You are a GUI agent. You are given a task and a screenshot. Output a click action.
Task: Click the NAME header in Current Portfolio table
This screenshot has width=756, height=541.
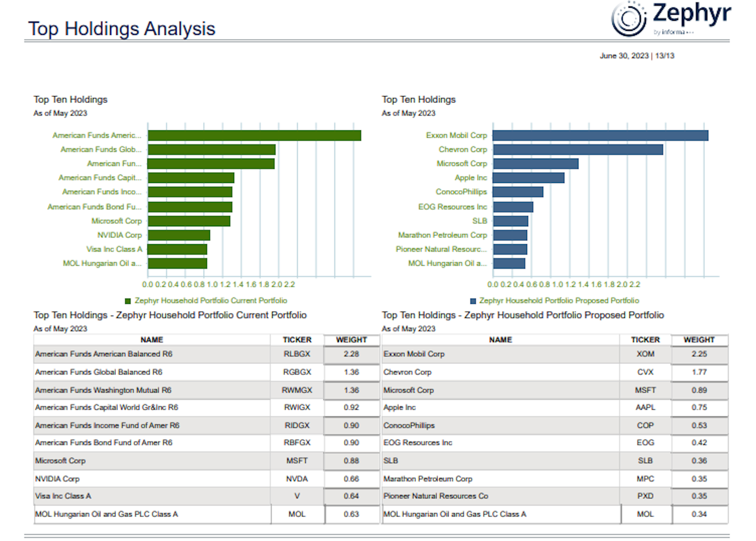[152, 340]
